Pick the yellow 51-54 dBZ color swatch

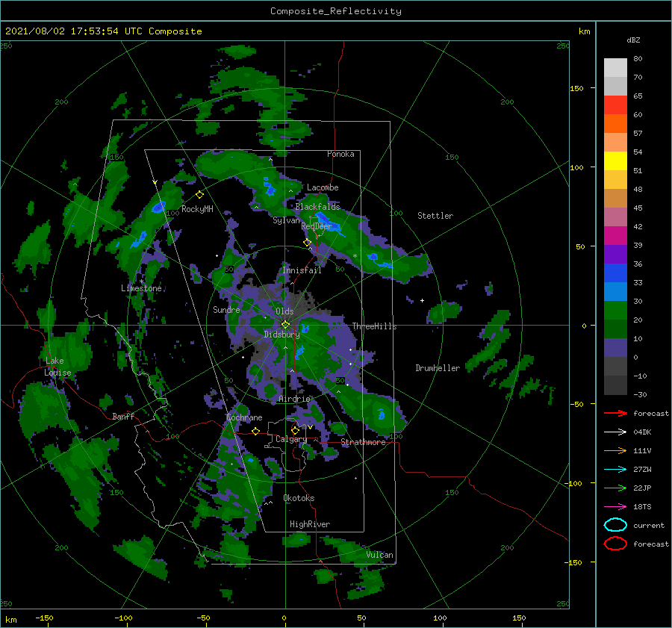615,161
